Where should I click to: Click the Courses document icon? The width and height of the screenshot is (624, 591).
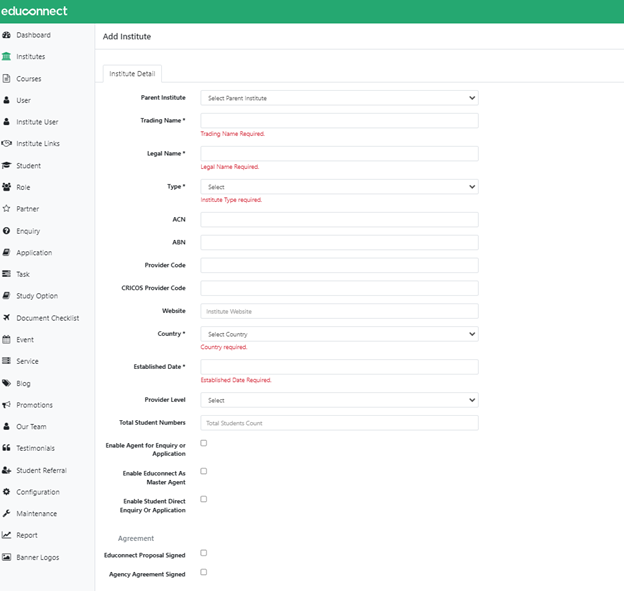pos(6,78)
